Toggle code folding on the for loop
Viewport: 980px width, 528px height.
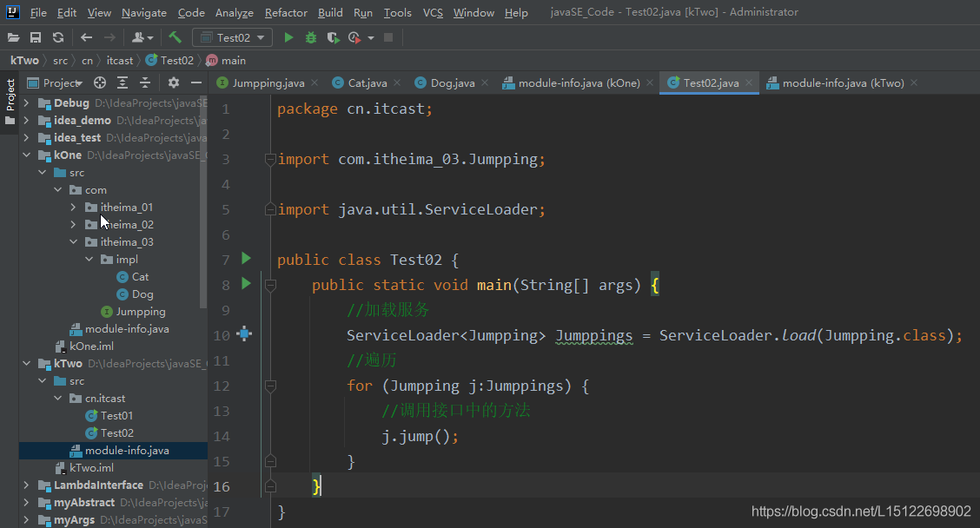click(x=270, y=386)
